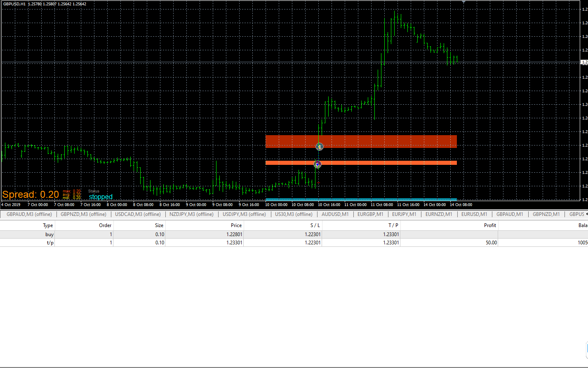Sort by the Price column header
The height and width of the screenshot is (368, 588).
(x=205, y=225)
